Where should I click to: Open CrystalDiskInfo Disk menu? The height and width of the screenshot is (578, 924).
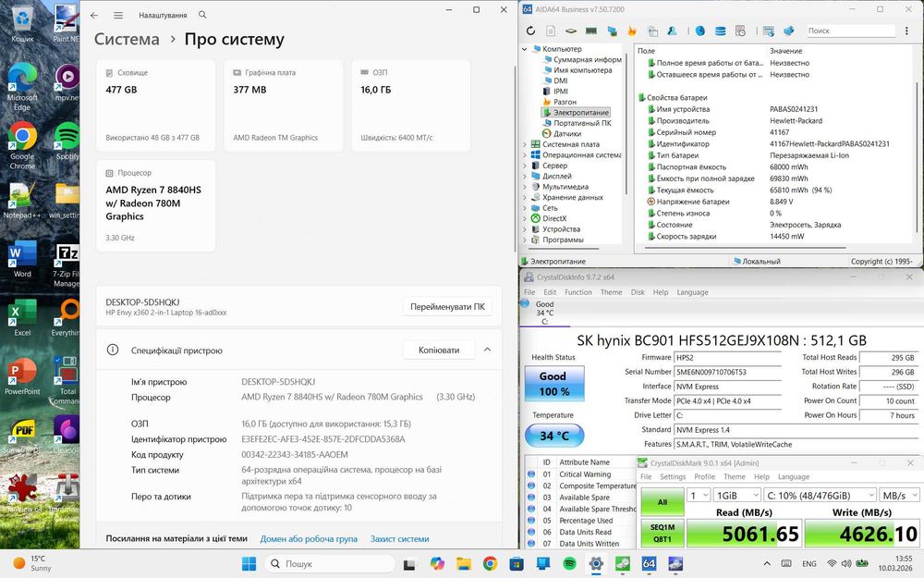point(638,292)
